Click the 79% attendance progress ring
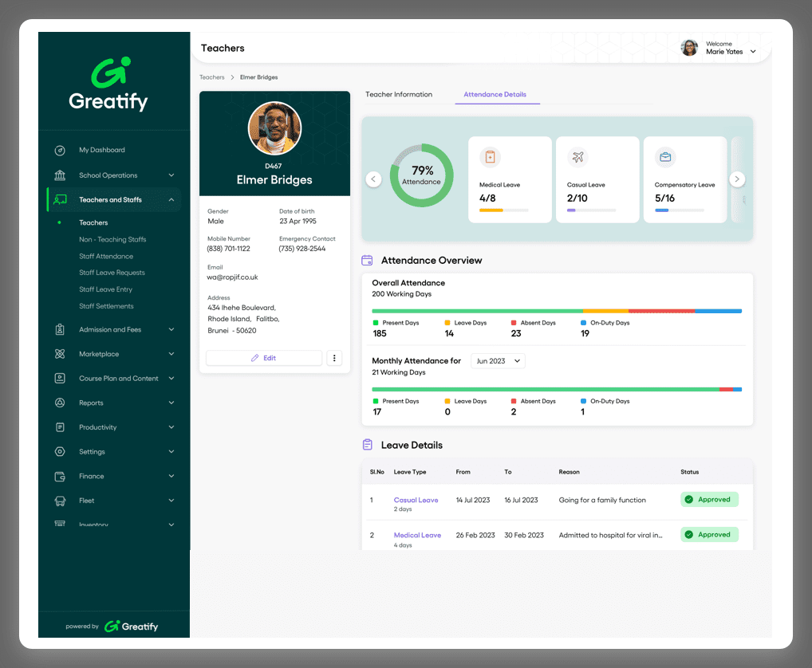Screen dimensions: 812x668 click(x=421, y=175)
